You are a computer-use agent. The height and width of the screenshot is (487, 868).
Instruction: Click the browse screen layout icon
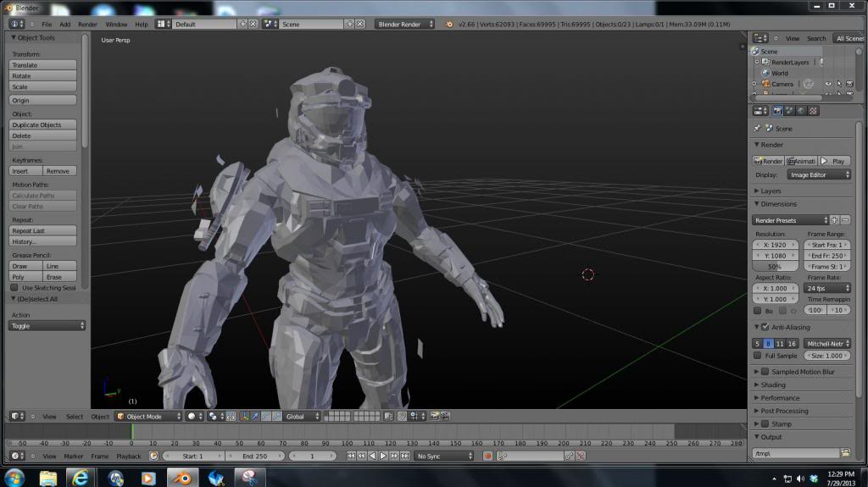[164, 25]
